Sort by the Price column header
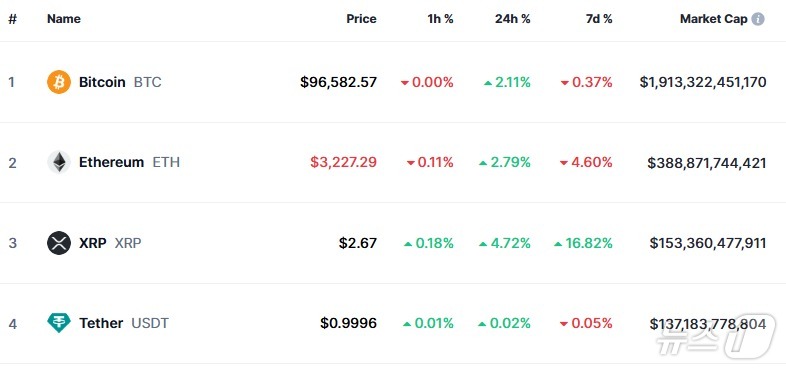 [361, 19]
